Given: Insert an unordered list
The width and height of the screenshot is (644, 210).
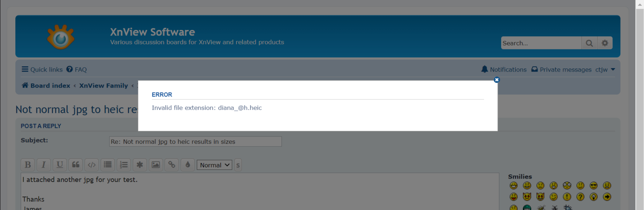Looking at the screenshot, I should 108,165.
